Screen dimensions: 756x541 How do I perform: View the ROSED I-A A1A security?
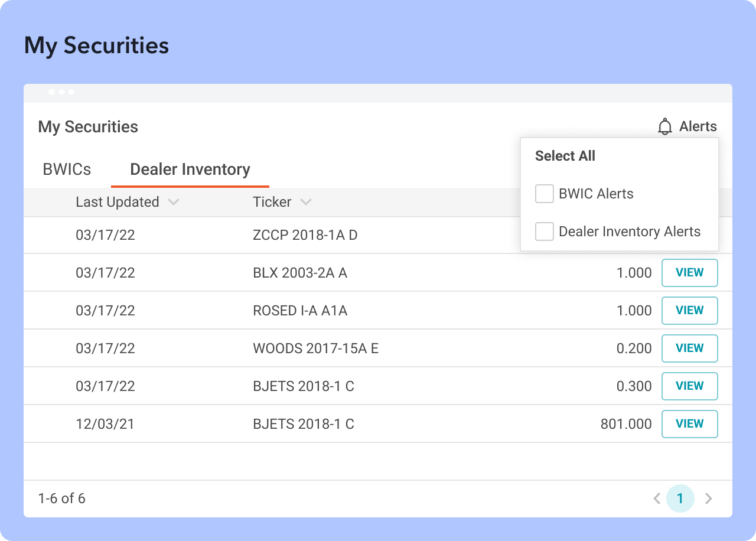click(x=689, y=311)
